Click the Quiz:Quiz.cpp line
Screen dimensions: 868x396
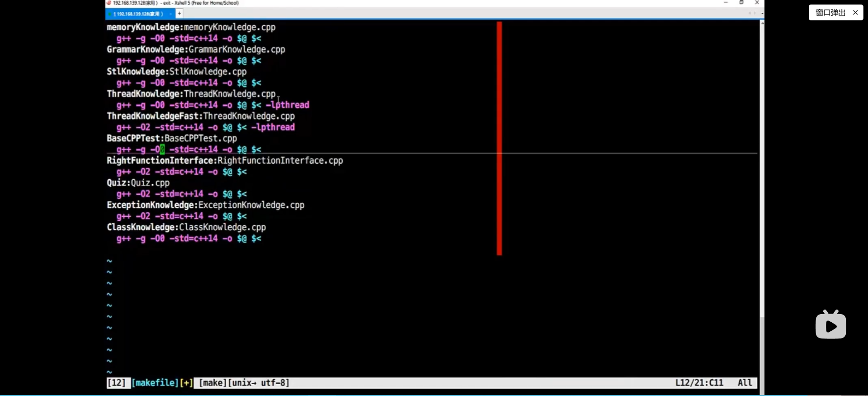coord(138,182)
